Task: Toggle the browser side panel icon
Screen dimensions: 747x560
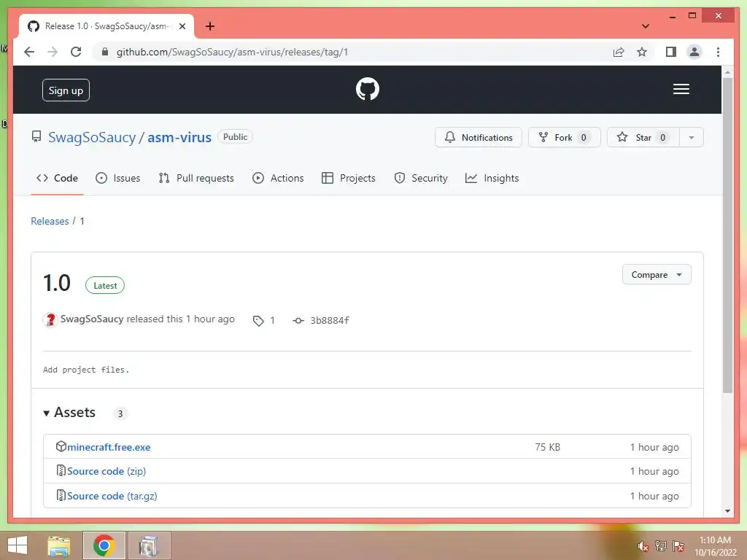Action: tap(671, 52)
